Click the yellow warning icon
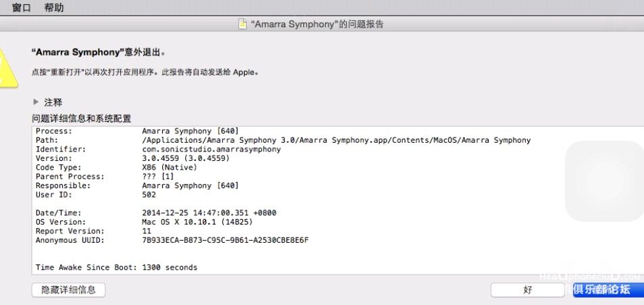 [x=7, y=68]
